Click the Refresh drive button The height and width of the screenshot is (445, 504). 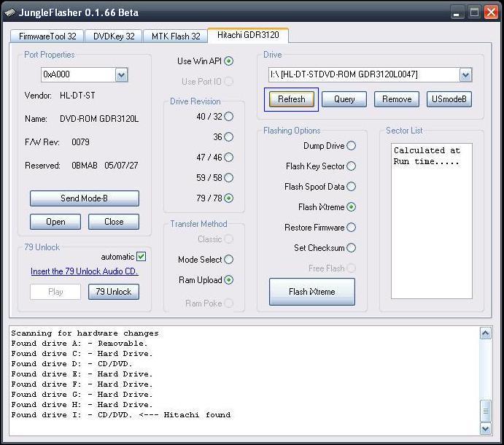(x=291, y=99)
